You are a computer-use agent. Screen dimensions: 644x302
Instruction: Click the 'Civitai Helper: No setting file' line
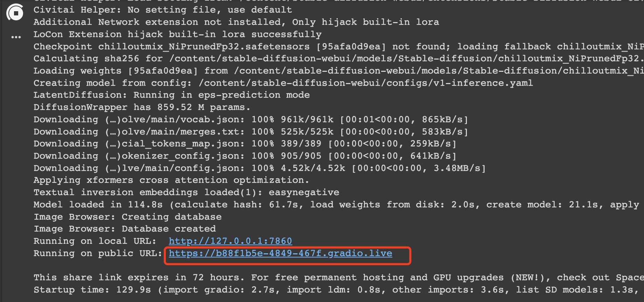[163, 10]
